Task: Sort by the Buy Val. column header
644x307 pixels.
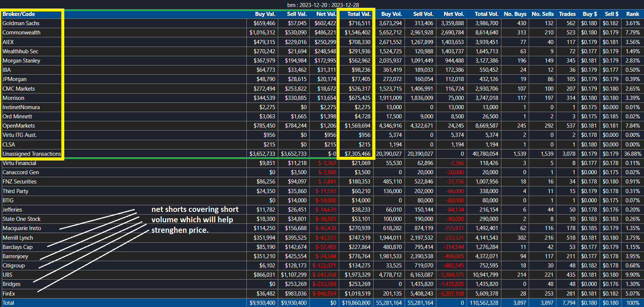Action: [x=265, y=14]
